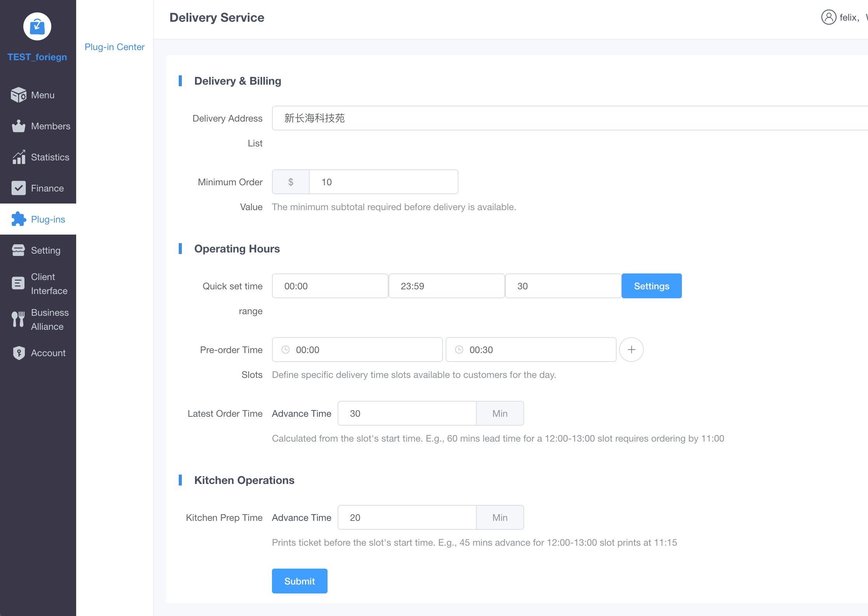Focus the Minimum Order Value input
Screen dimensions: 868x616
[383, 182]
